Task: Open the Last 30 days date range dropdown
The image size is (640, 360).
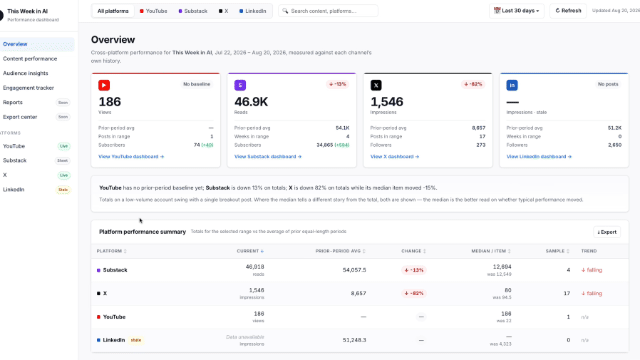Action: point(517,11)
